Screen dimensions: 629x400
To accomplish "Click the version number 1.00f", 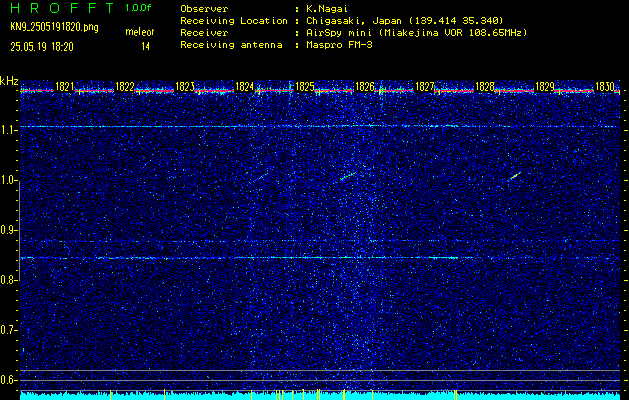I will 138,8.
